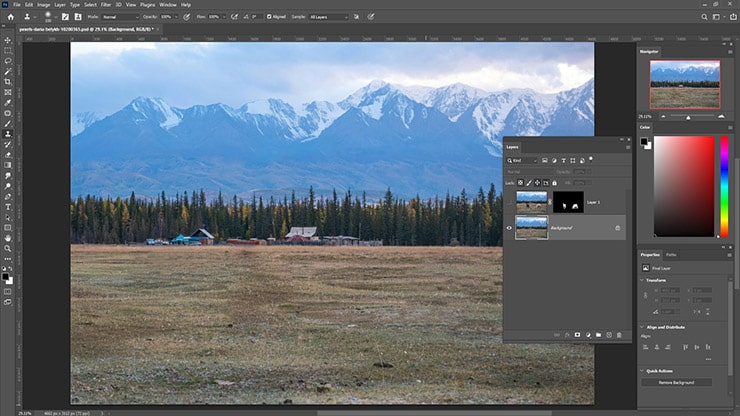Viewport: 740px width, 416px height.
Task: Hide the Background layer eye icon
Action: click(x=509, y=228)
